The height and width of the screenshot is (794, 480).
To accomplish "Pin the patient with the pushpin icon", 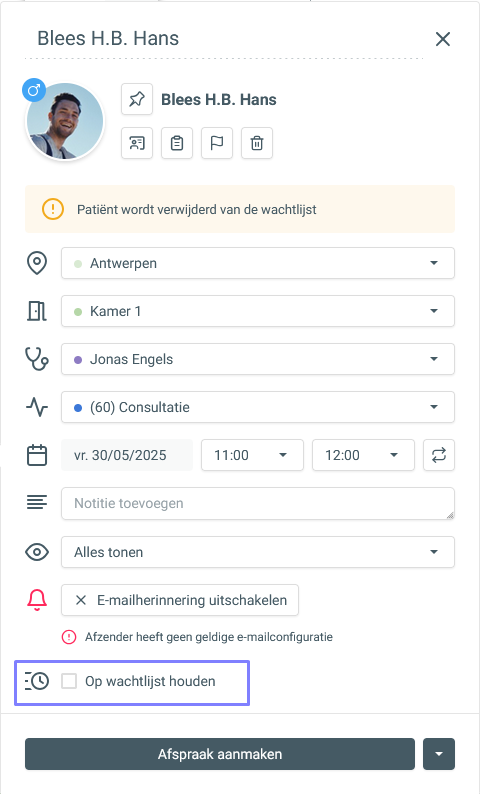I will 137,99.
